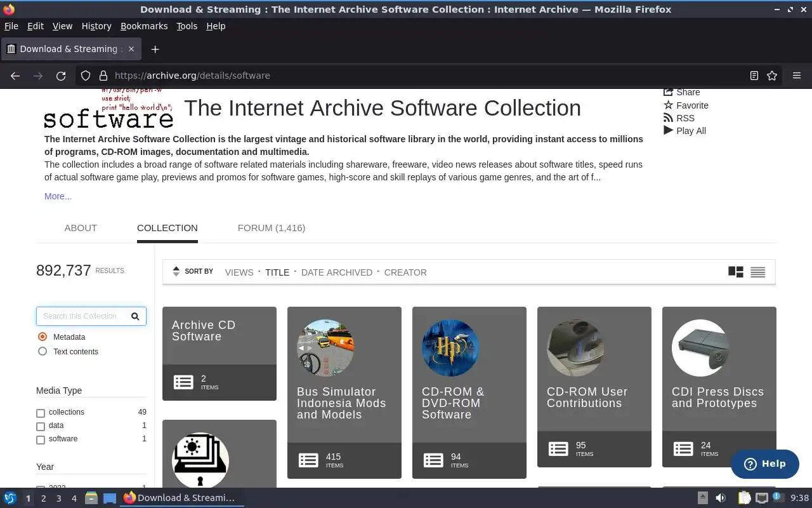Viewport: 812px width, 508px height.
Task: Select the Text contents radio button
Action: pyautogui.click(x=43, y=351)
